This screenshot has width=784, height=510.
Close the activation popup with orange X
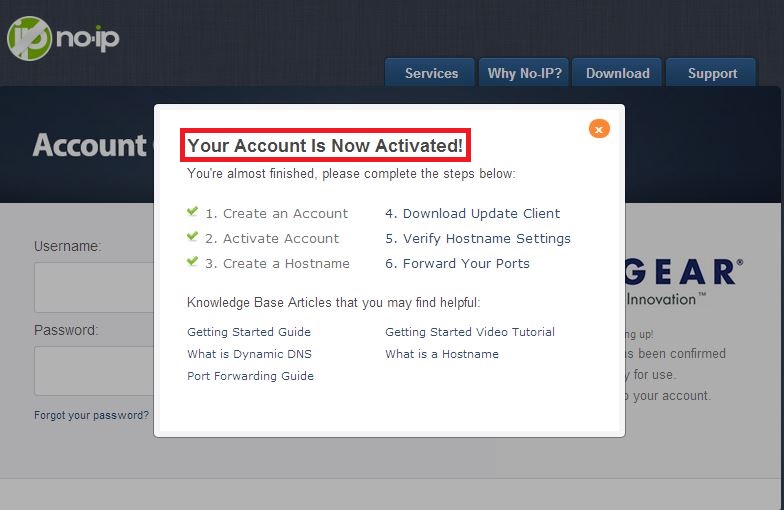click(x=598, y=129)
